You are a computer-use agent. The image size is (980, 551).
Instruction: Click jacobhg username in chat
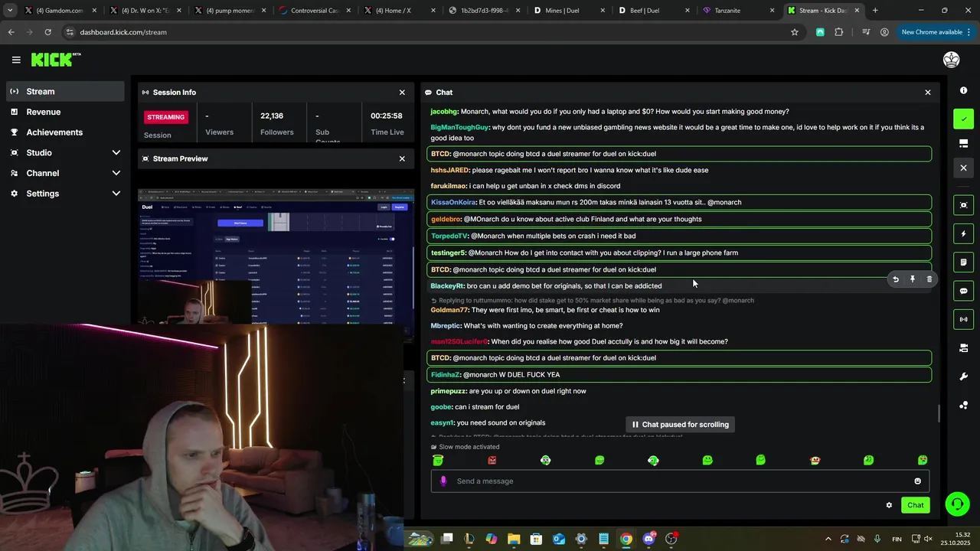pos(444,112)
